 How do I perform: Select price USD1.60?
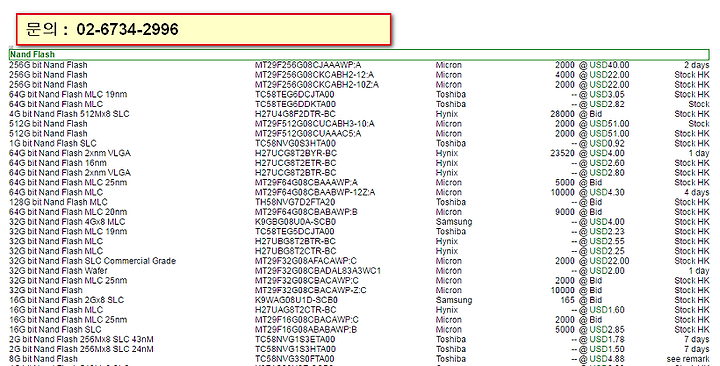[607, 310]
